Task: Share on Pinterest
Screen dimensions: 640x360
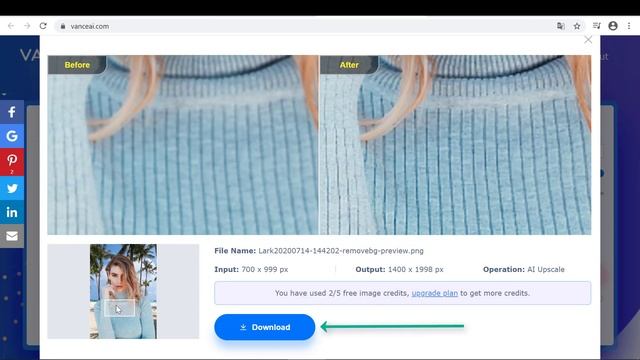Action: pos(12,162)
